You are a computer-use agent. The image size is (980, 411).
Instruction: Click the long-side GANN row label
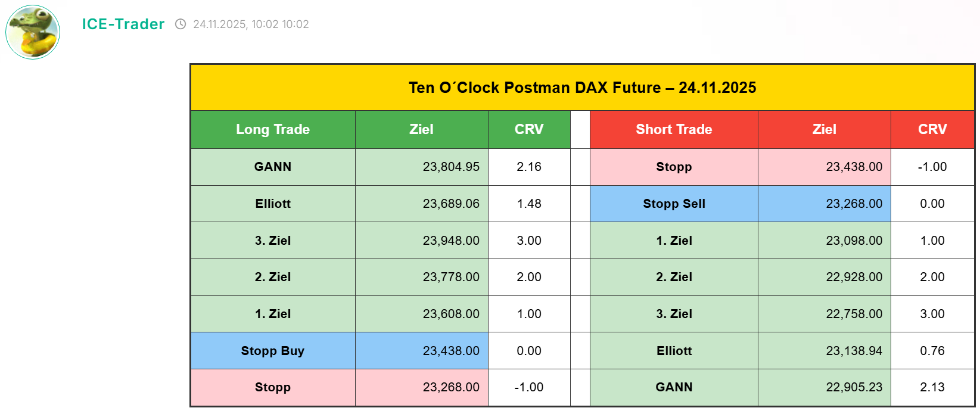coord(273,167)
